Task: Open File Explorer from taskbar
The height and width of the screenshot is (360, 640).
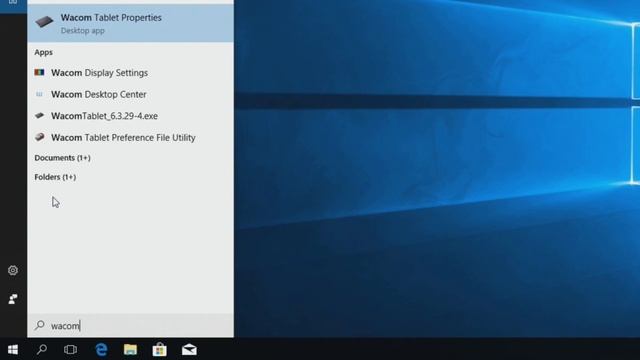Action: [x=130, y=349]
